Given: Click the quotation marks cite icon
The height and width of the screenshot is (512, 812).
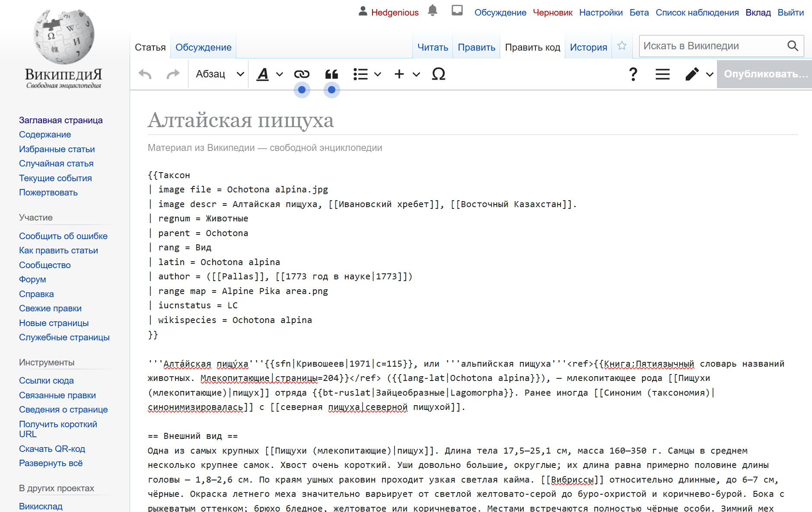Looking at the screenshot, I should (331, 74).
